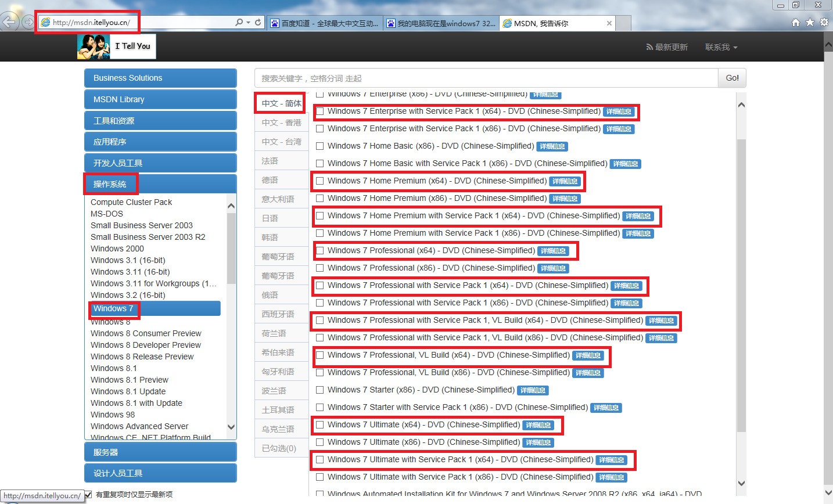Click Windows 7 Professional, VL Build (x64) entry
The height and width of the screenshot is (504, 833).
[448, 355]
